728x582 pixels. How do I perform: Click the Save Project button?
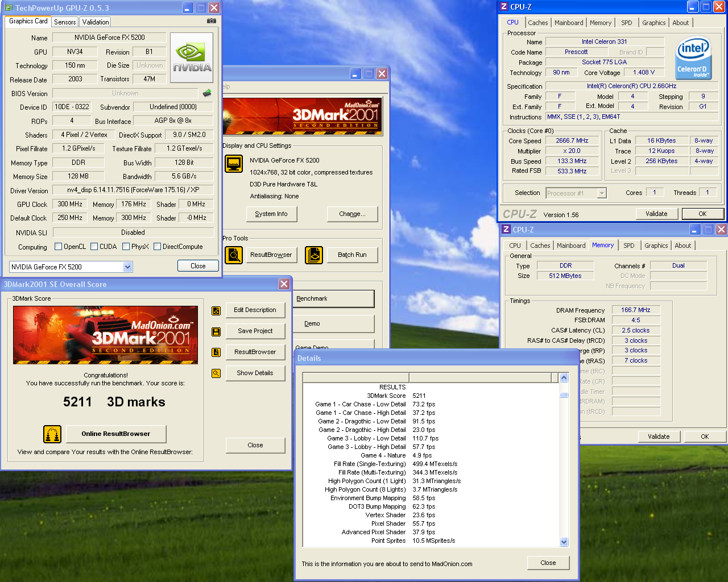(x=255, y=331)
